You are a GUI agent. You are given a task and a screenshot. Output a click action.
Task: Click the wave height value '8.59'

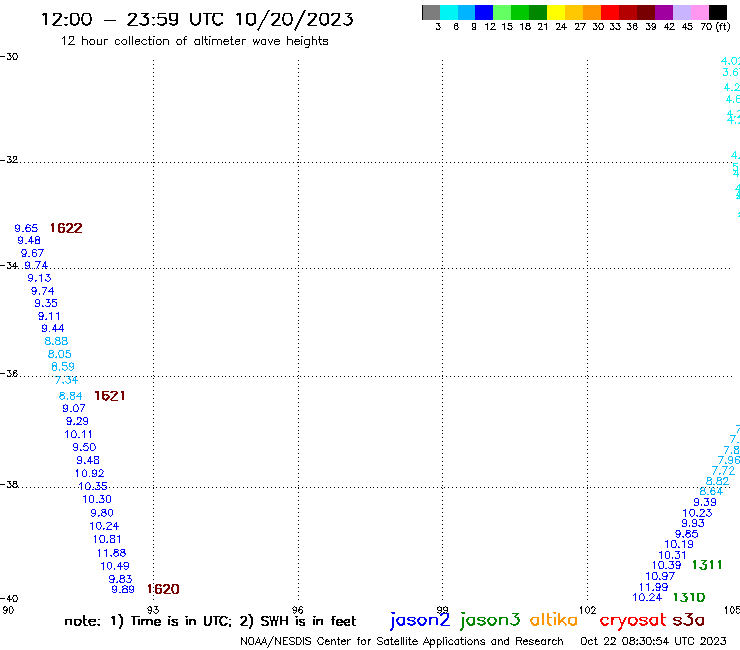tap(63, 367)
